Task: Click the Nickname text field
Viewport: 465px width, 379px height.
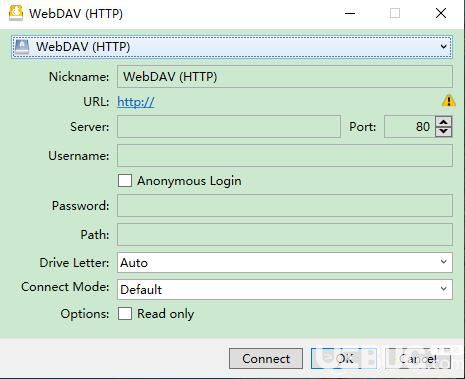Action: (285, 77)
